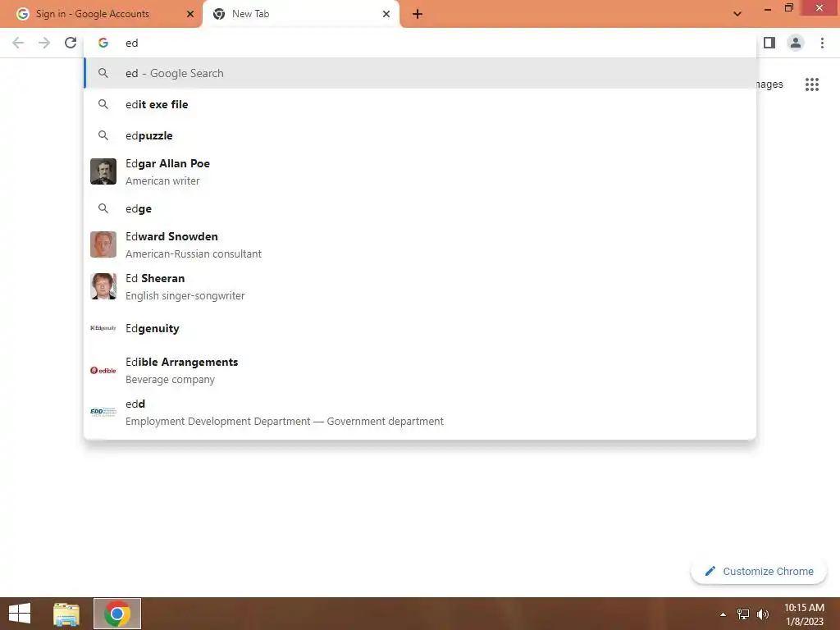
Task: Open the tab search chevron
Action: [737, 15]
